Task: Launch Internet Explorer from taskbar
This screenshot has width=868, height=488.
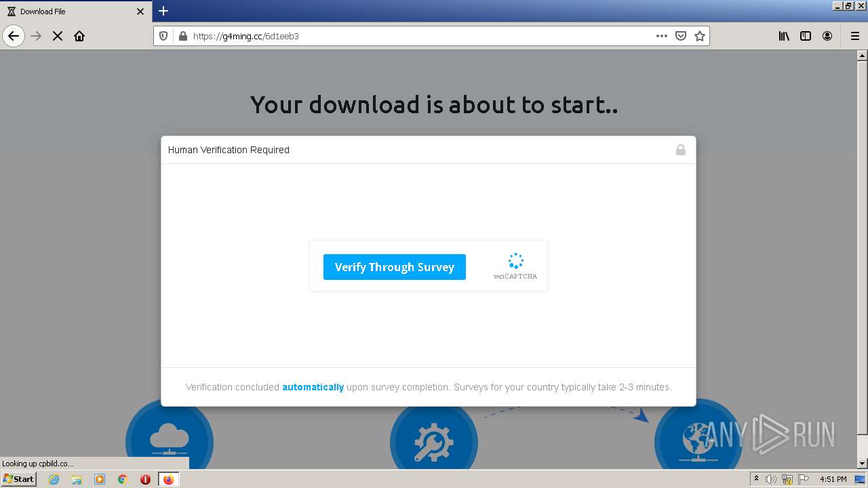Action: [x=54, y=479]
